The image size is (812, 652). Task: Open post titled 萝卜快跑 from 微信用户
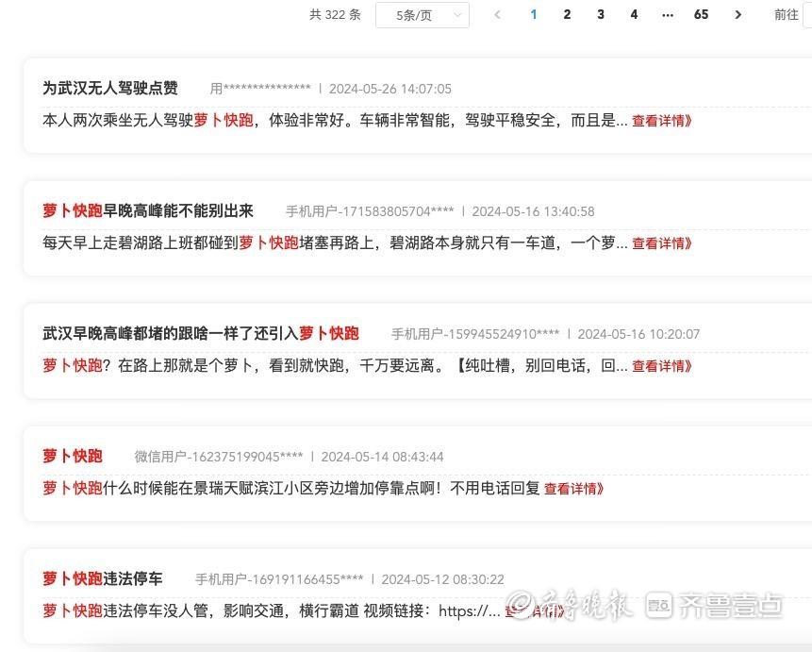tap(73, 456)
